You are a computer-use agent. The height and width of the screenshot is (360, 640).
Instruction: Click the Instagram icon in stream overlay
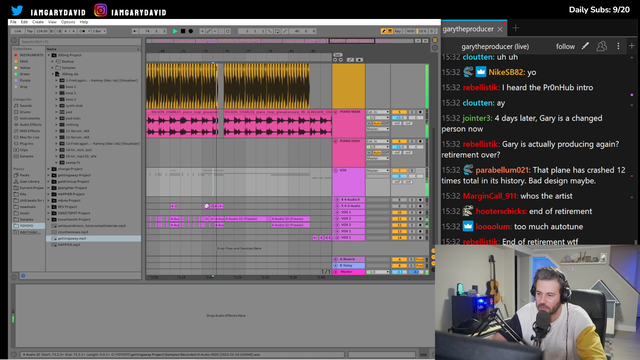click(x=100, y=10)
